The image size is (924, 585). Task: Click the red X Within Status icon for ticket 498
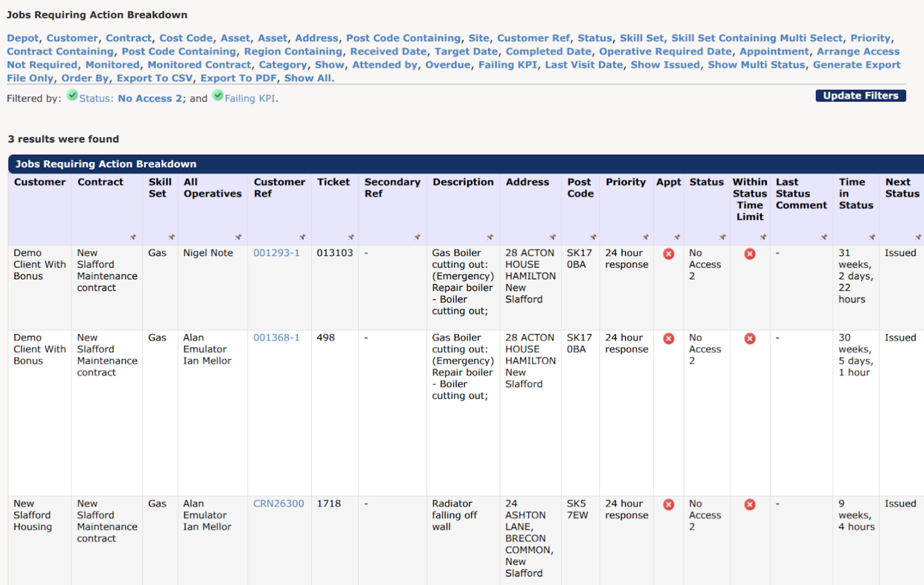coord(750,339)
